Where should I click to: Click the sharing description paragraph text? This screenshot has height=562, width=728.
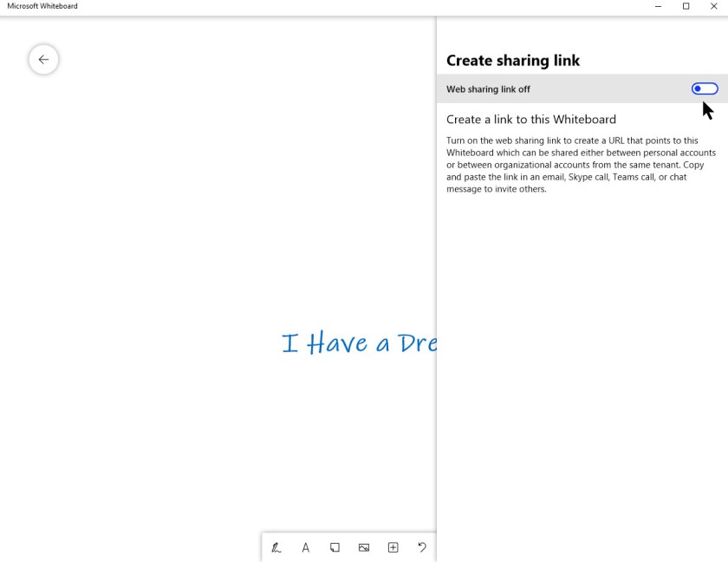pyautogui.click(x=581, y=165)
